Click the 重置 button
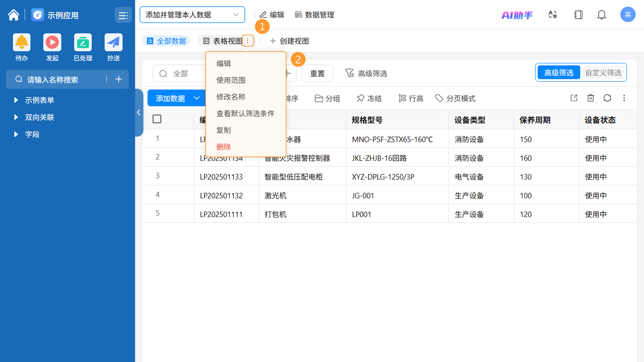Viewport: 644px width, 362px height. point(317,73)
